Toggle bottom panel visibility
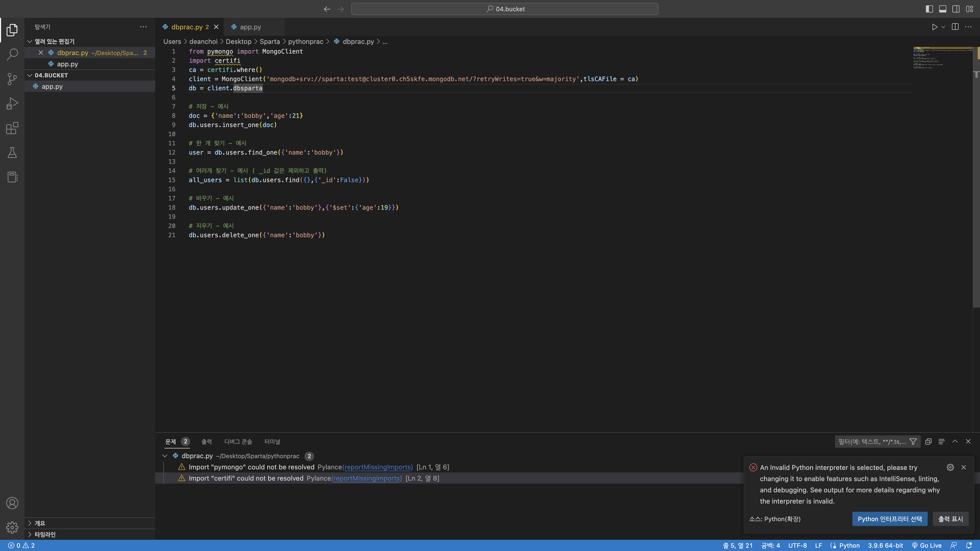Viewport: 980px width, 551px height. (943, 9)
